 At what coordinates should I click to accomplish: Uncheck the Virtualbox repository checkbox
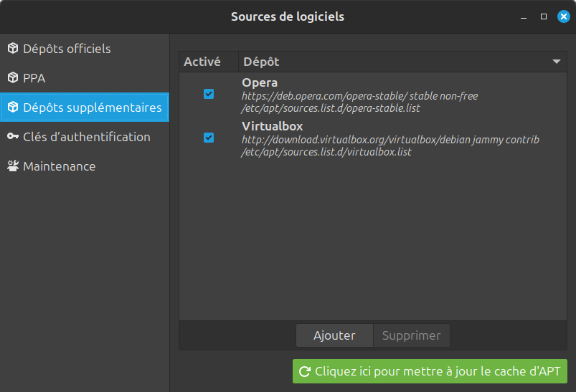[209, 138]
